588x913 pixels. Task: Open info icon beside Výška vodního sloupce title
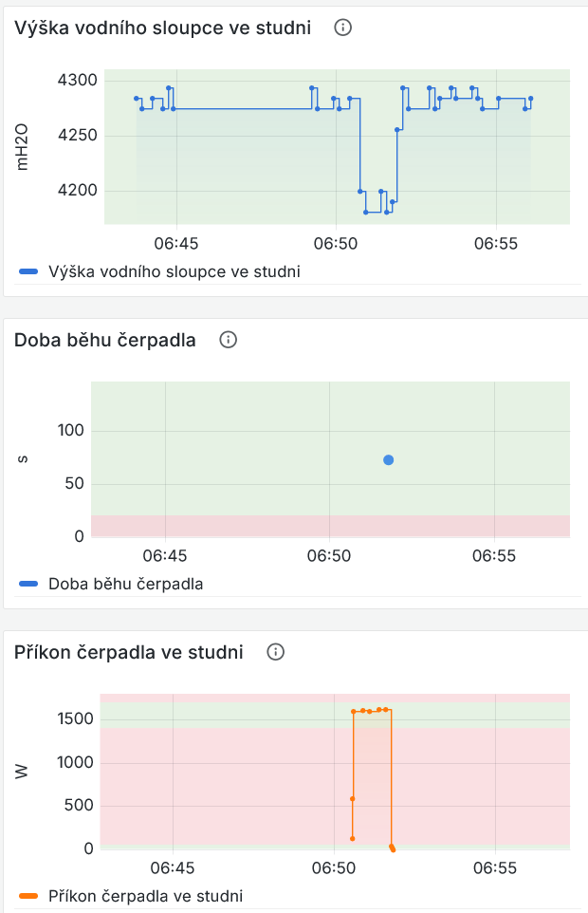pos(342,28)
